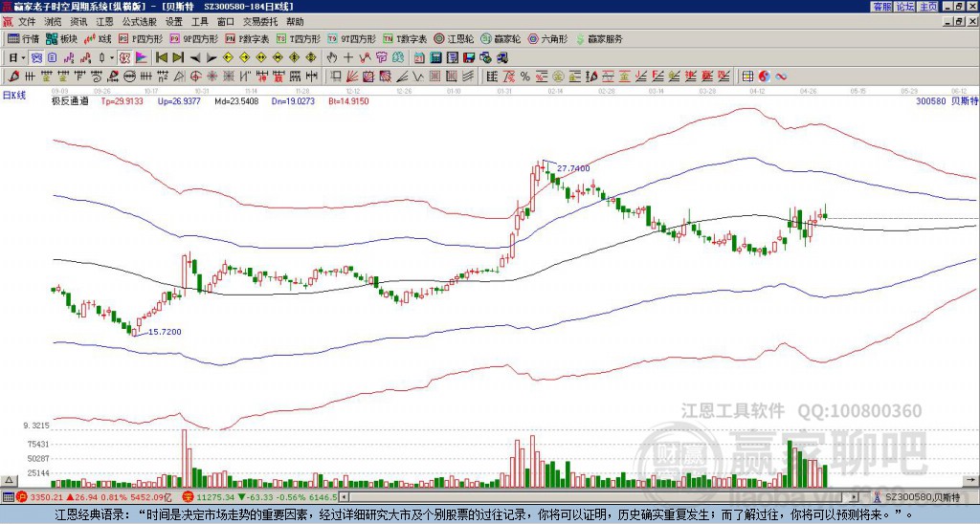
Task: Select the red pencil drawing tool
Action: pos(12,76)
